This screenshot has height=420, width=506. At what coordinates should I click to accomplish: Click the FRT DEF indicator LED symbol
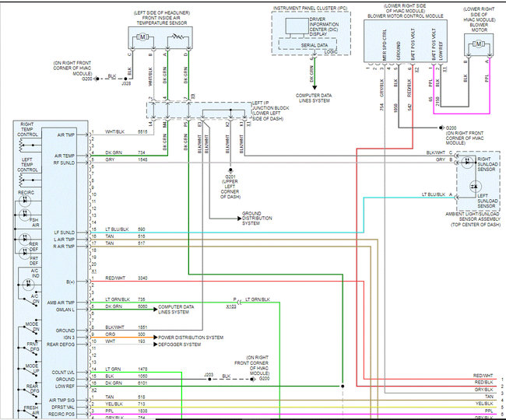25,252
